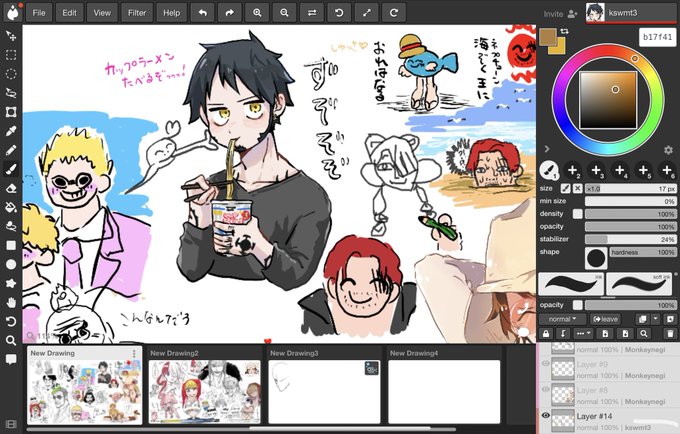This screenshot has height=434, width=680.
Task: Show Layer #14 via eye icon
Action: point(546,415)
